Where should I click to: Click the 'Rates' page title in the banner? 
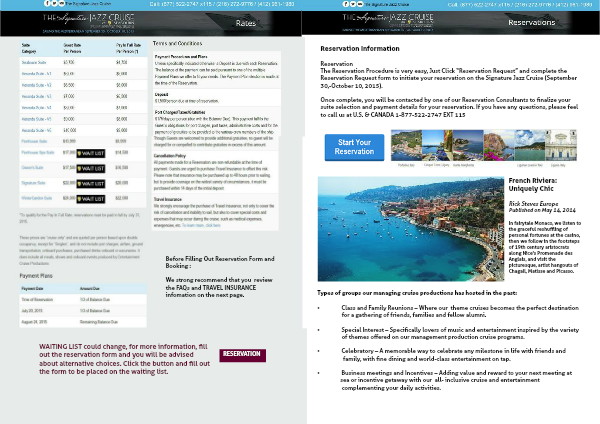point(246,23)
